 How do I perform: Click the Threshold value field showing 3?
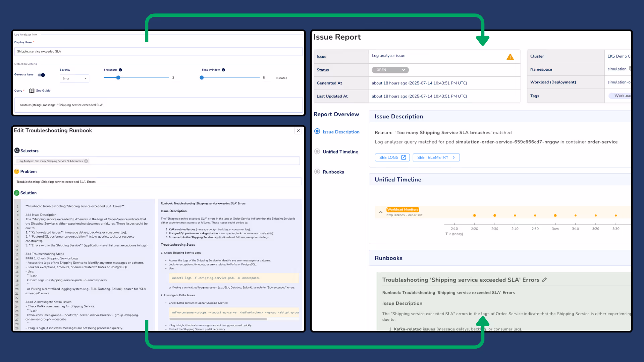pyautogui.click(x=176, y=78)
